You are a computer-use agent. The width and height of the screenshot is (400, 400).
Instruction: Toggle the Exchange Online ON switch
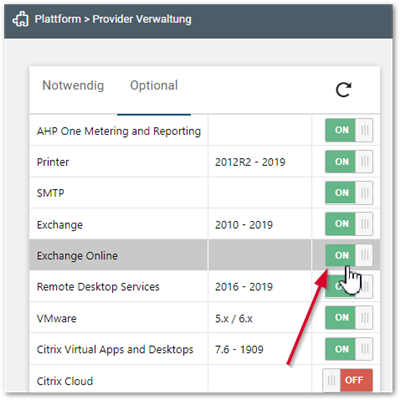click(349, 255)
